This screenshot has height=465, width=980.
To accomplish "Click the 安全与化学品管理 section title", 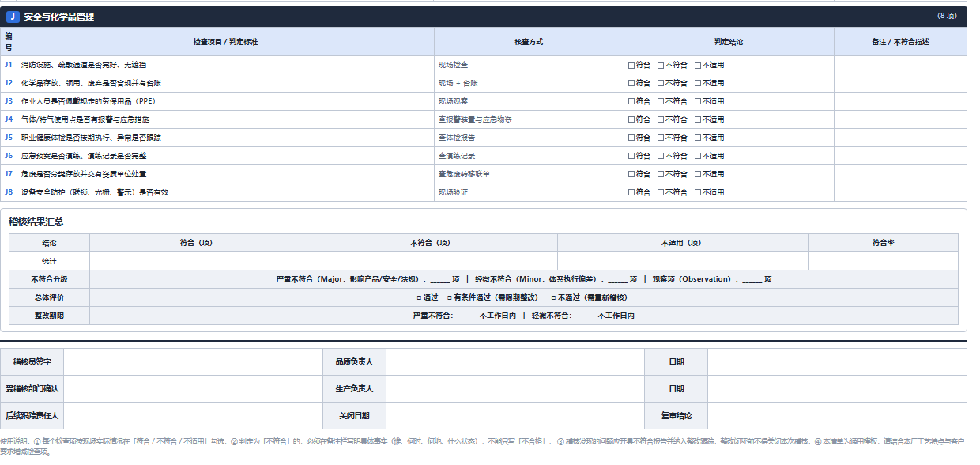I will [59, 17].
